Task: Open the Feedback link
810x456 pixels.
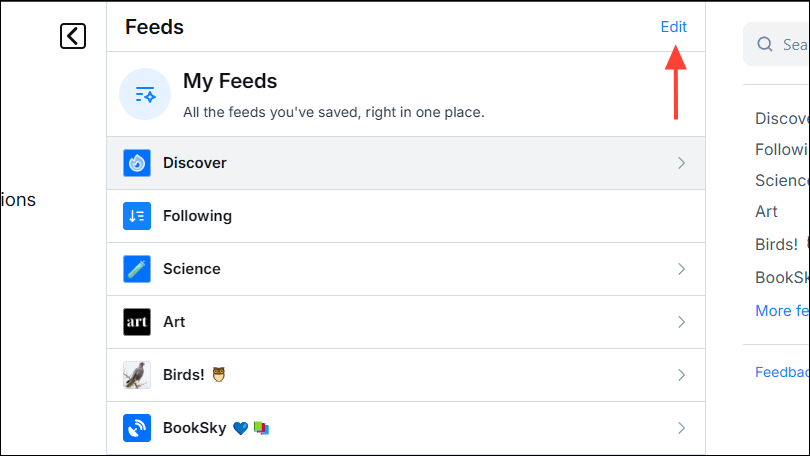Action: pyautogui.click(x=782, y=372)
